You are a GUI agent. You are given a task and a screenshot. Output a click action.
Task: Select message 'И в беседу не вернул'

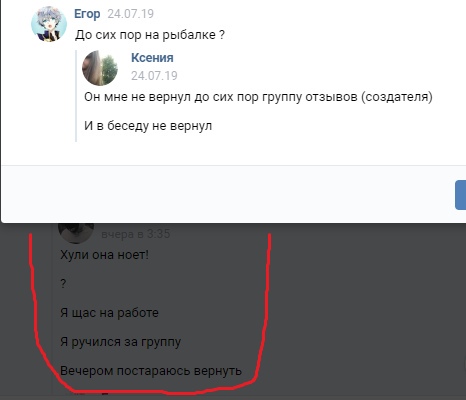tap(148, 126)
